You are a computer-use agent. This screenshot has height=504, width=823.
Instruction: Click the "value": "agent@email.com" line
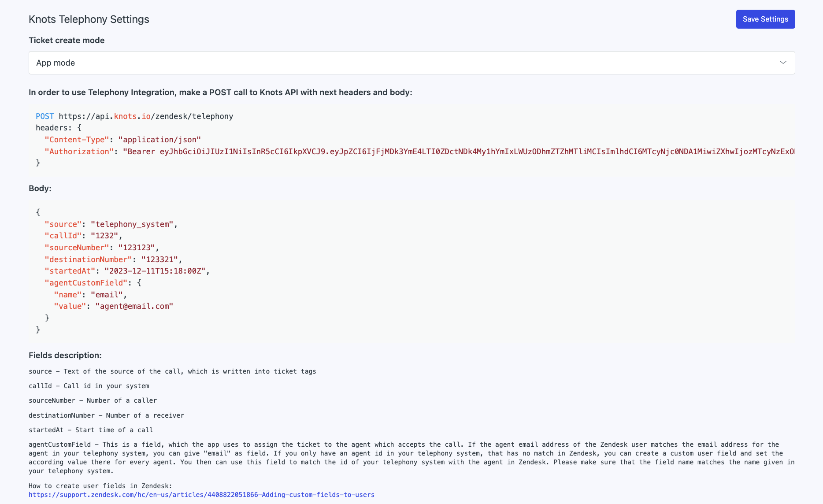coord(114,306)
